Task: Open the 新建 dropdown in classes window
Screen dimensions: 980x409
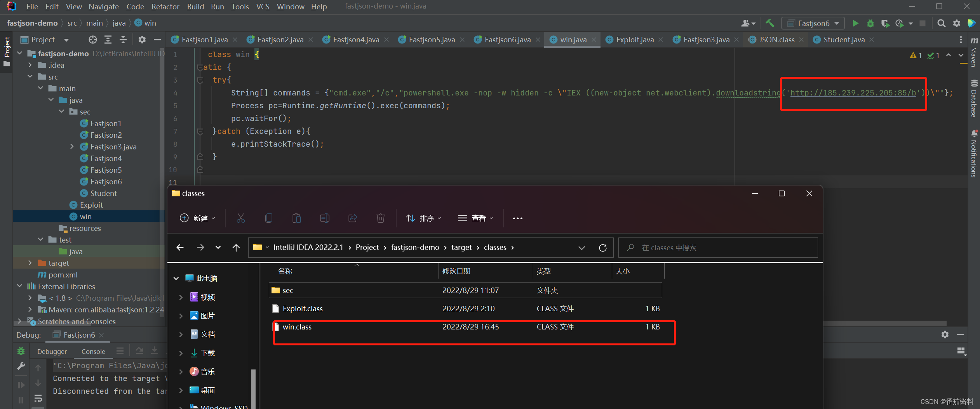Action: point(197,218)
